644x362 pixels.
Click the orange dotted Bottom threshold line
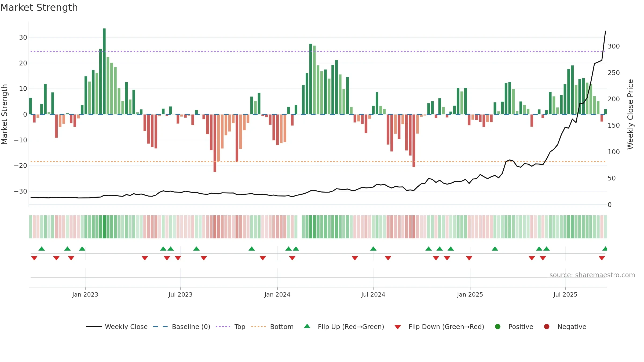[318, 162]
